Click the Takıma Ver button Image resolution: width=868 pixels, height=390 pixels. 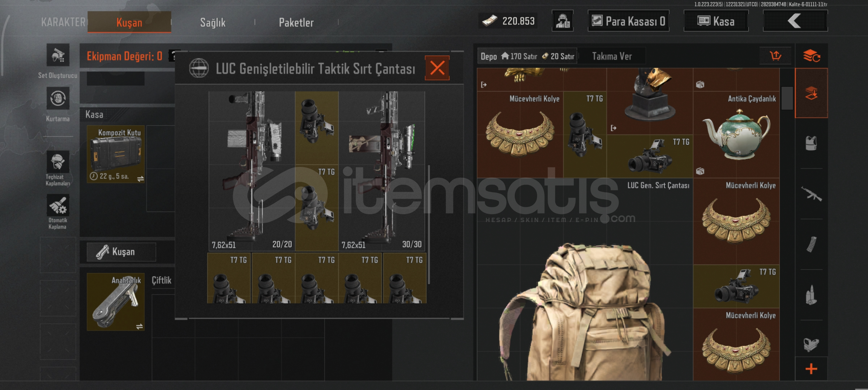612,56
